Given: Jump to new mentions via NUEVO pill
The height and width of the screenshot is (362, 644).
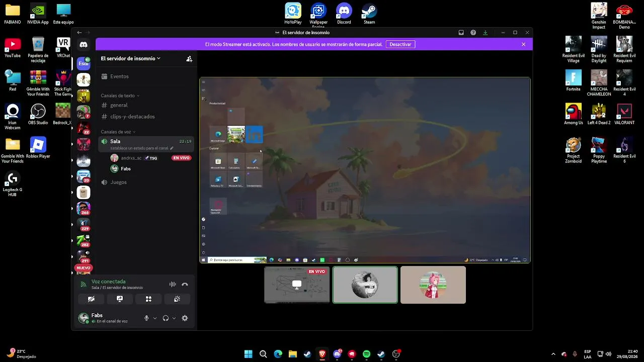Looking at the screenshot, I should [84, 268].
